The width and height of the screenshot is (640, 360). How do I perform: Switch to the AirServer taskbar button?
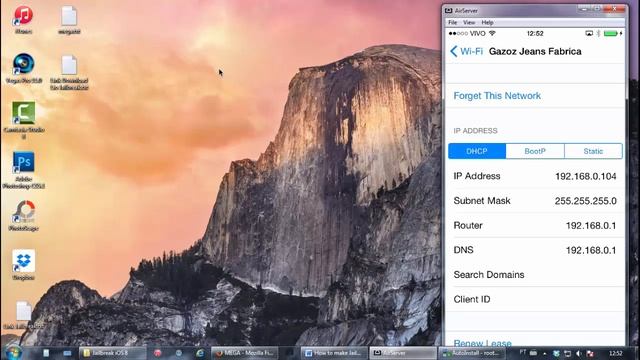pyautogui.click(x=403, y=353)
